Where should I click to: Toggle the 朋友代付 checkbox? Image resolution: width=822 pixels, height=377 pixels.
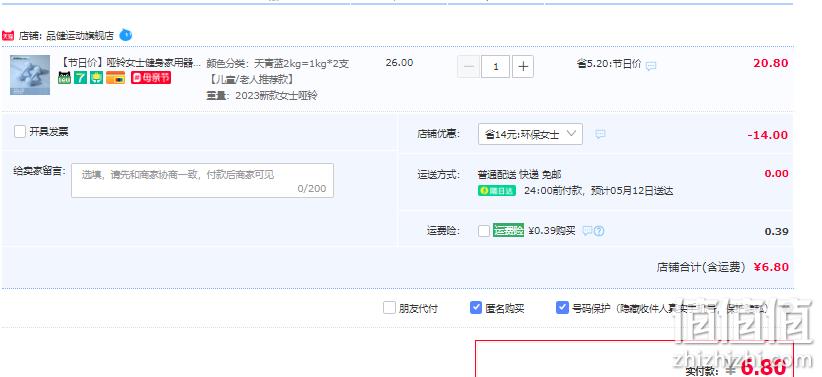tap(389, 308)
